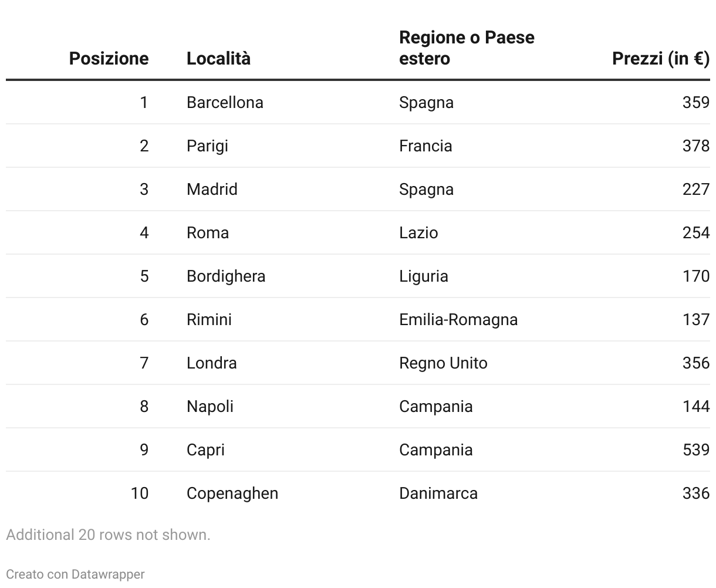Select Rimini in the table

[209, 320]
